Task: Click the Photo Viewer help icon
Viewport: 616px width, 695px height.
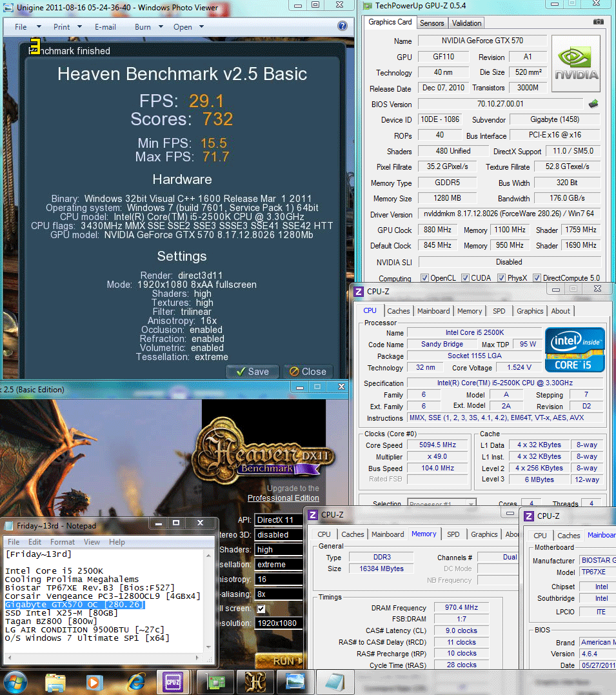Action: [x=343, y=26]
